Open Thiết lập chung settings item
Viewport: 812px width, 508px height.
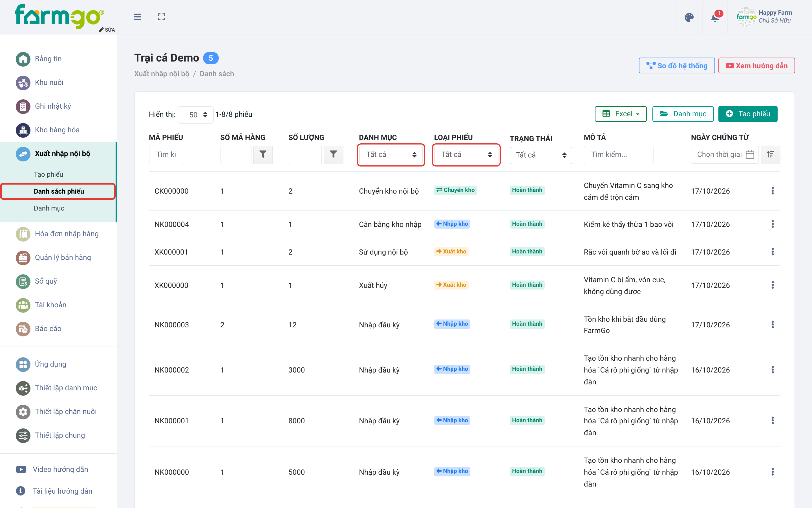[x=60, y=435]
